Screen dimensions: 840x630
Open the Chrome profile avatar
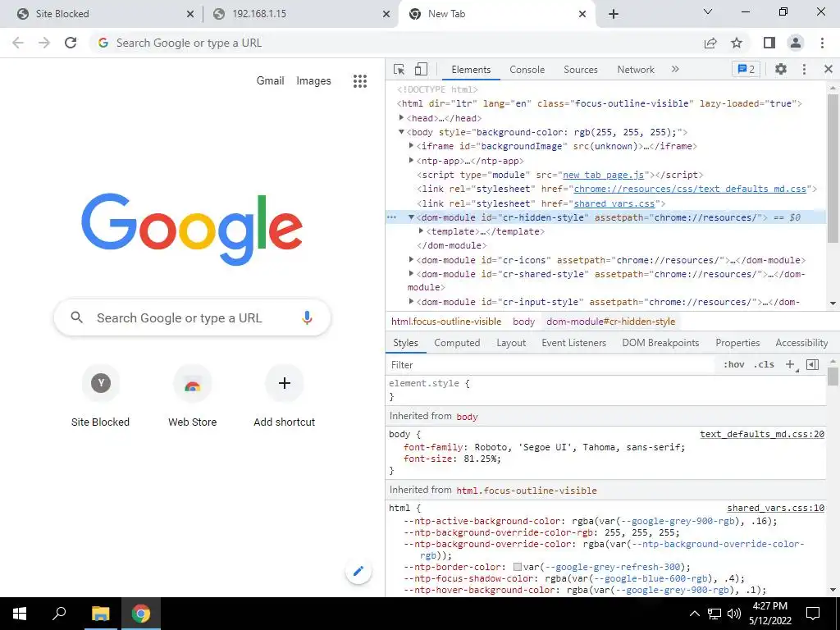796,43
